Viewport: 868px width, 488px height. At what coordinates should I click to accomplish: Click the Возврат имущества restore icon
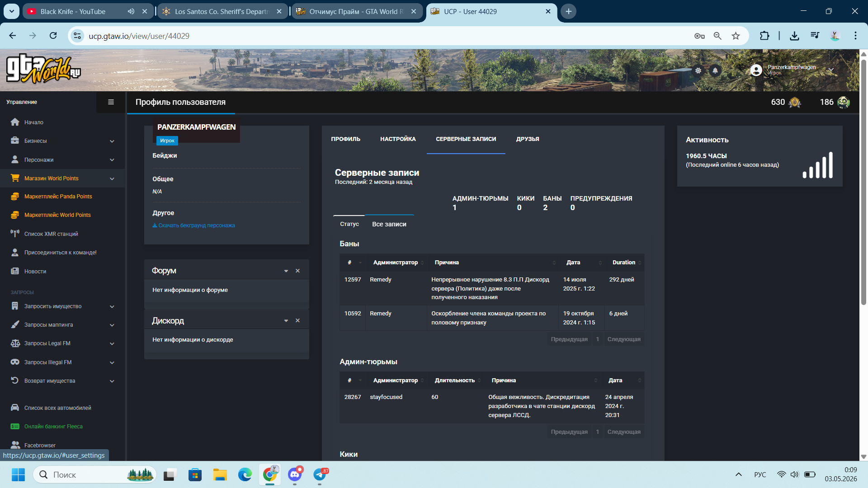(x=15, y=380)
